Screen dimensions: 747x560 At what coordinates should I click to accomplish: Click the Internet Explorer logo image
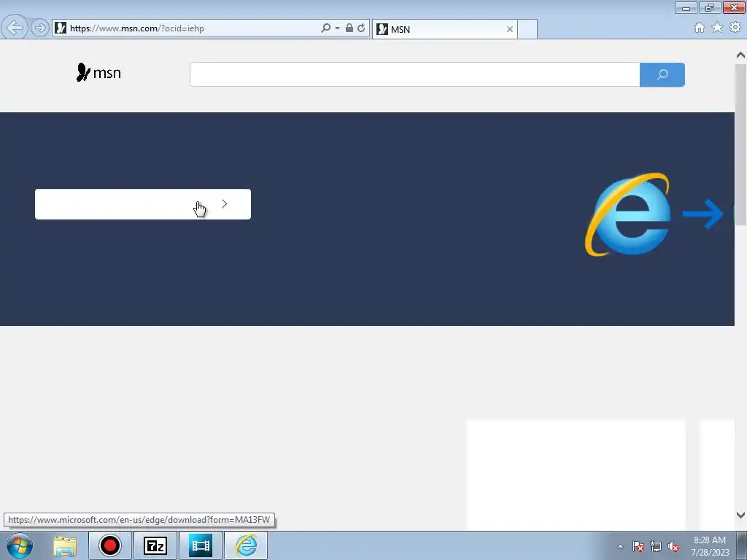(x=628, y=214)
